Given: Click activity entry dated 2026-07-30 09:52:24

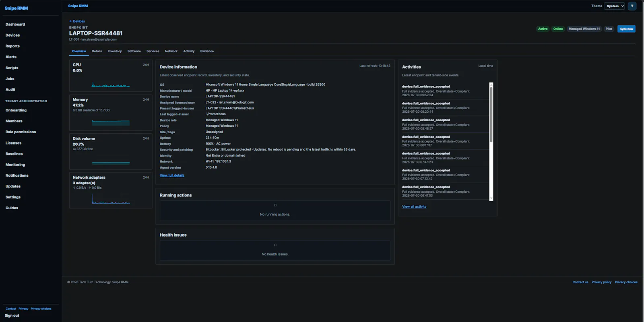Looking at the screenshot, I should point(444,91).
